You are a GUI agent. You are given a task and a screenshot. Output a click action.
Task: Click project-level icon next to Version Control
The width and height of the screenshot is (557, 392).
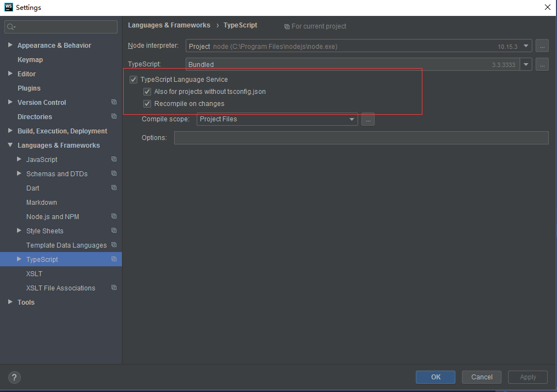coord(114,102)
